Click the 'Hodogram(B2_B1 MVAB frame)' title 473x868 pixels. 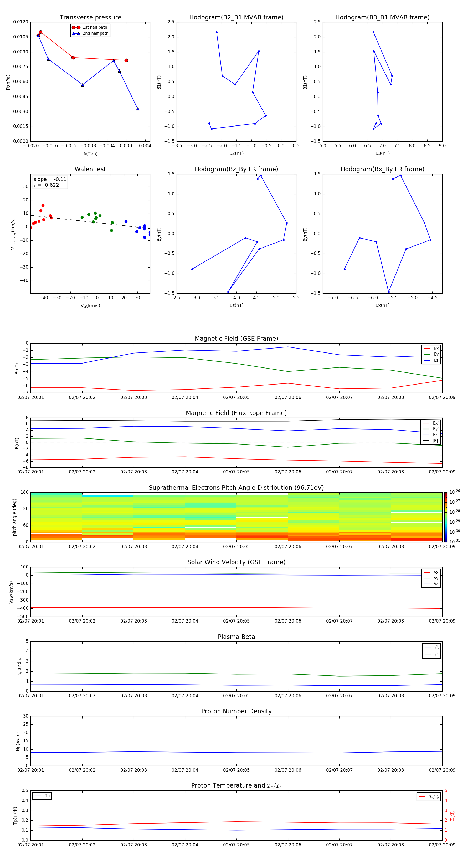pos(236,17)
